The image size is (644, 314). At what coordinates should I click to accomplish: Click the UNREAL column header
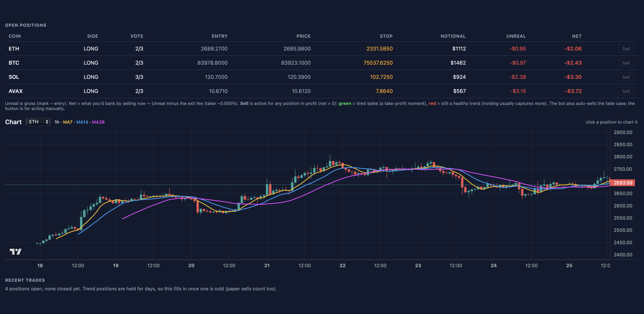(x=516, y=36)
